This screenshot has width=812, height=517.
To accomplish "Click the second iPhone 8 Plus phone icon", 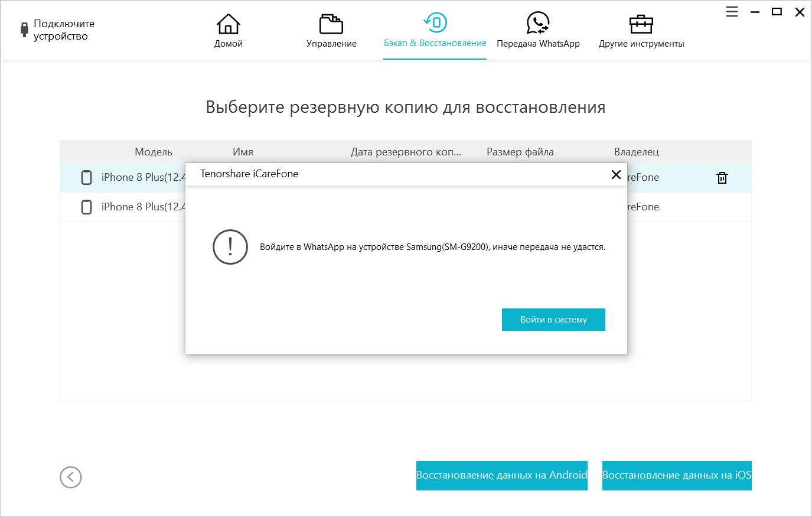I will click(86, 207).
